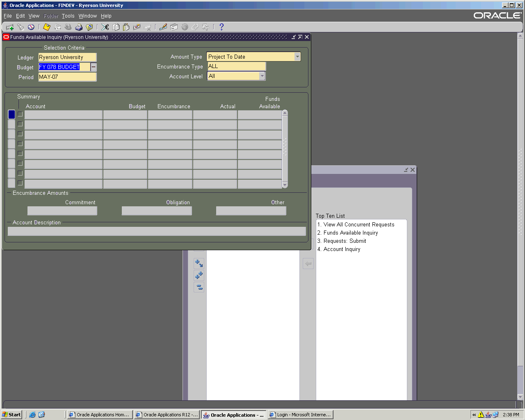
Task: Open the Budget list of values button
Action: [94, 67]
